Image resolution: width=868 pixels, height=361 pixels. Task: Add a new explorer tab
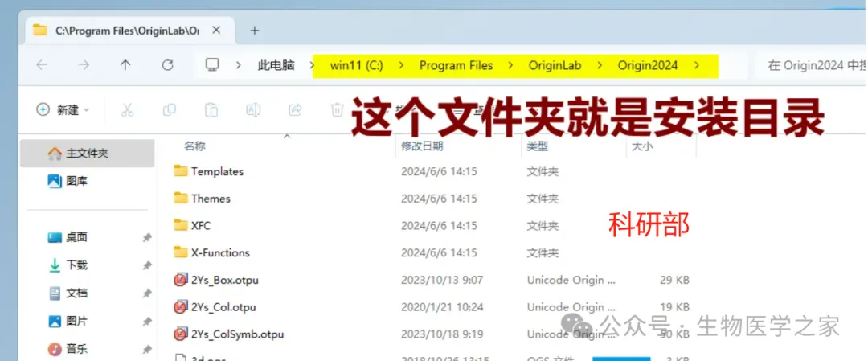[255, 31]
